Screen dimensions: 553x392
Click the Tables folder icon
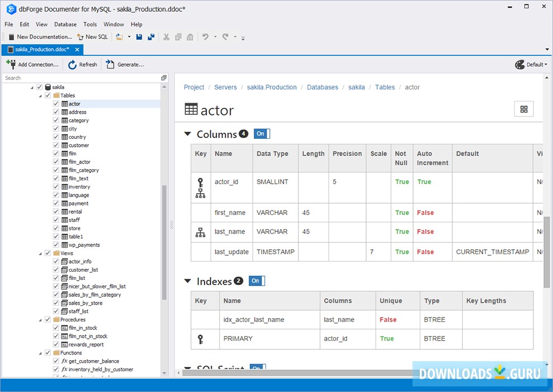(x=57, y=95)
